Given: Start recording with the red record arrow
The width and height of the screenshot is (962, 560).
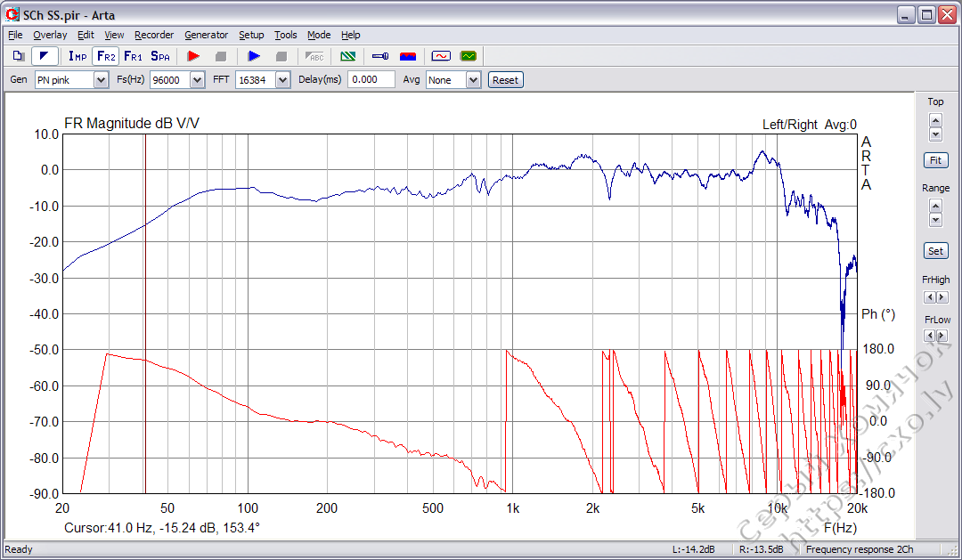Looking at the screenshot, I should click(x=193, y=55).
